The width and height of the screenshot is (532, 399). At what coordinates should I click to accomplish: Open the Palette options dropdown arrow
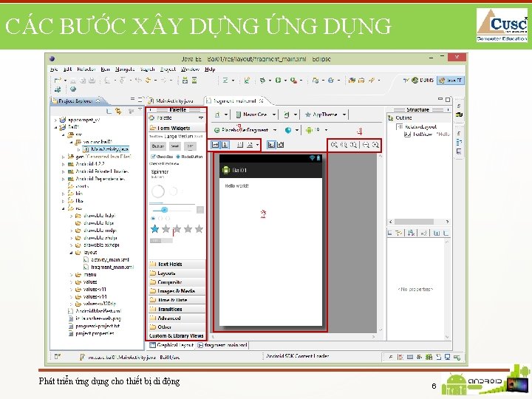[x=201, y=117]
